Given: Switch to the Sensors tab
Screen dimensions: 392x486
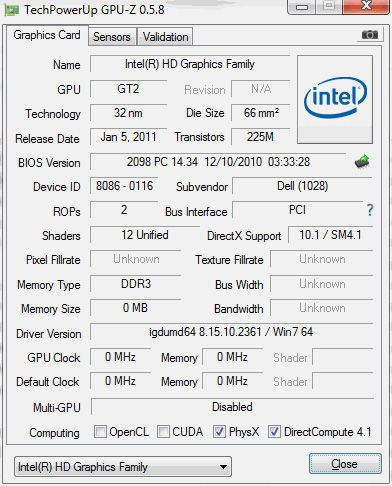Looking at the screenshot, I should click(112, 37).
